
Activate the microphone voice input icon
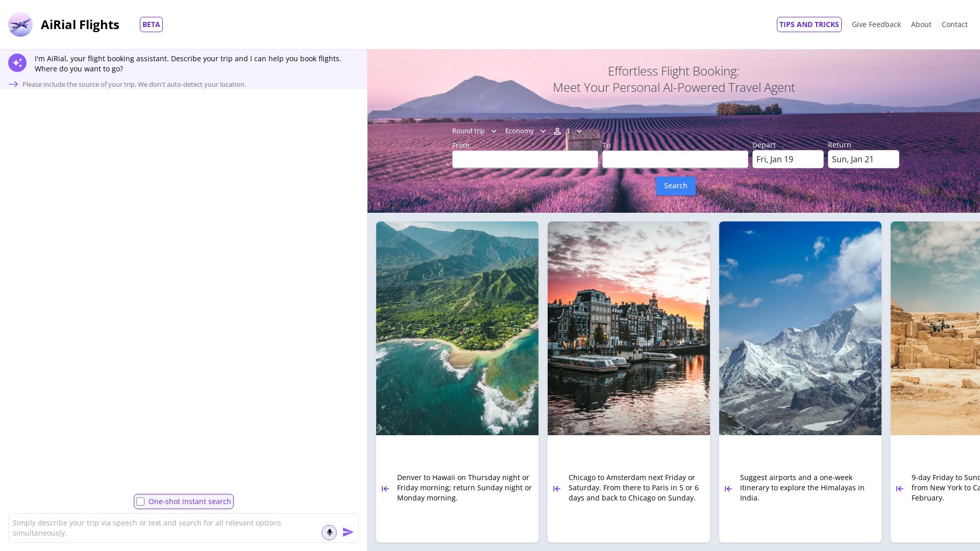coord(329,532)
